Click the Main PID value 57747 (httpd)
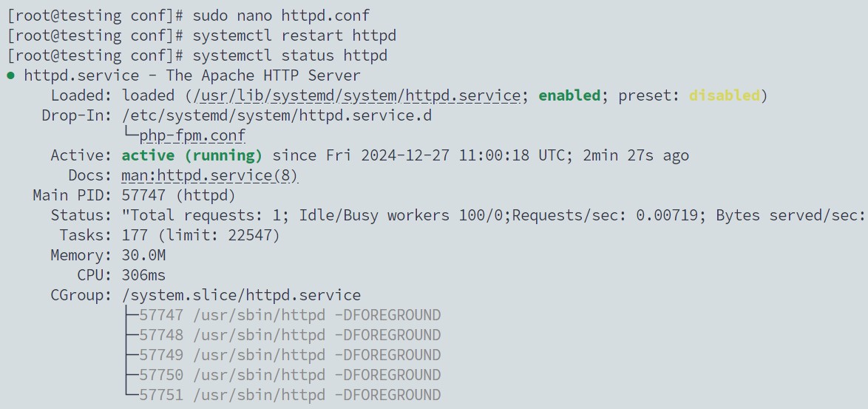The width and height of the screenshot is (868, 409). (x=178, y=195)
